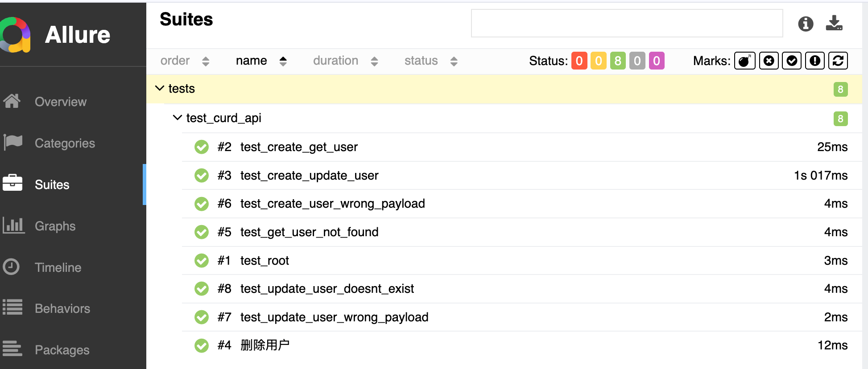Sort by name column
Image resolution: width=868 pixels, height=369 pixels.
(261, 61)
